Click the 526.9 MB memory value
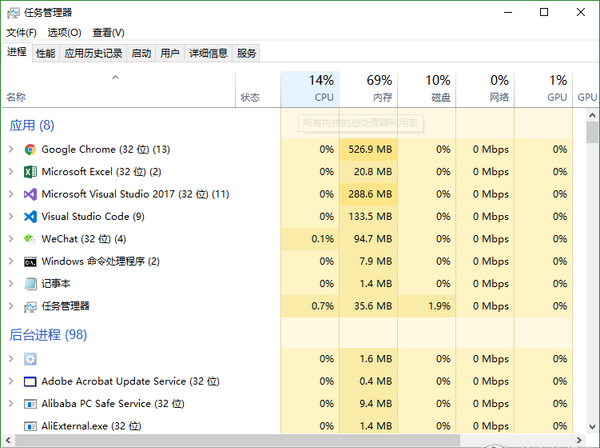Image resolution: width=600 pixels, height=448 pixels. click(370, 149)
